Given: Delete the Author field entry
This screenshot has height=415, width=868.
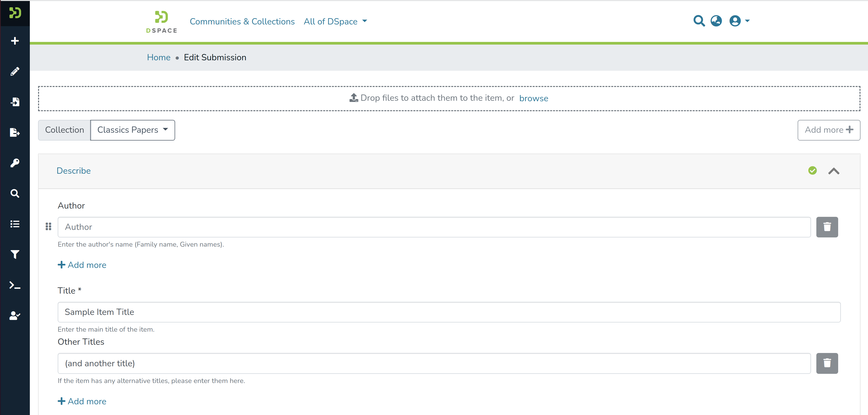Looking at the screenshot, I should tap(827, 227).
